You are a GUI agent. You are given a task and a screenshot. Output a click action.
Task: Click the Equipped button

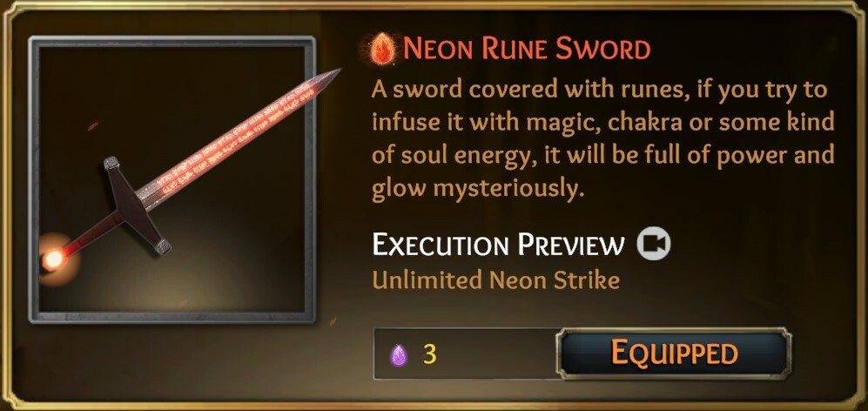[674, 354]
